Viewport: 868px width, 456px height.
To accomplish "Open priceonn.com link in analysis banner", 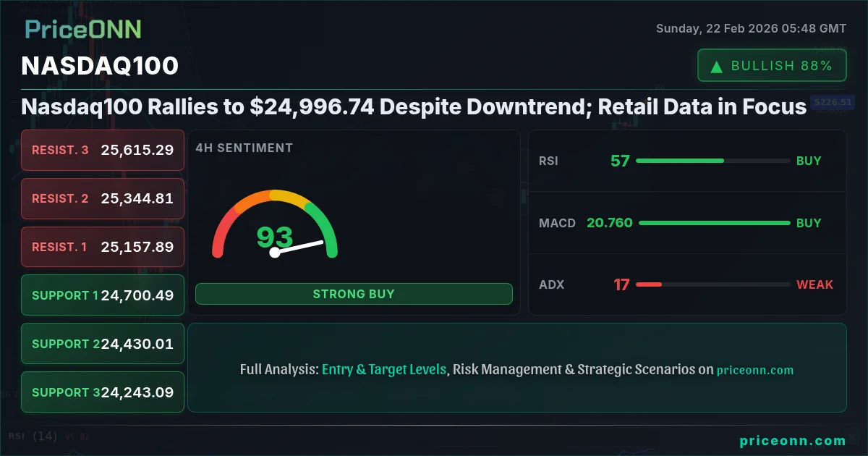I will coord(755,370).
